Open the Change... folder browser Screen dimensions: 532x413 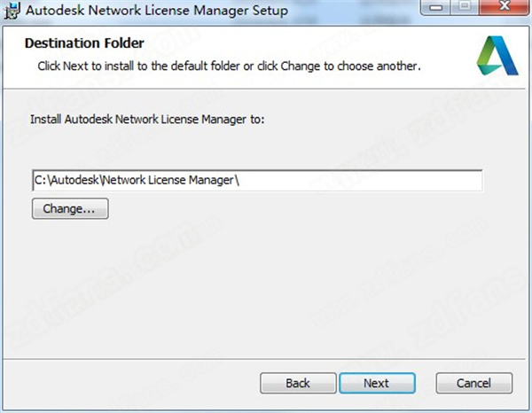click(x=70, y=209)
